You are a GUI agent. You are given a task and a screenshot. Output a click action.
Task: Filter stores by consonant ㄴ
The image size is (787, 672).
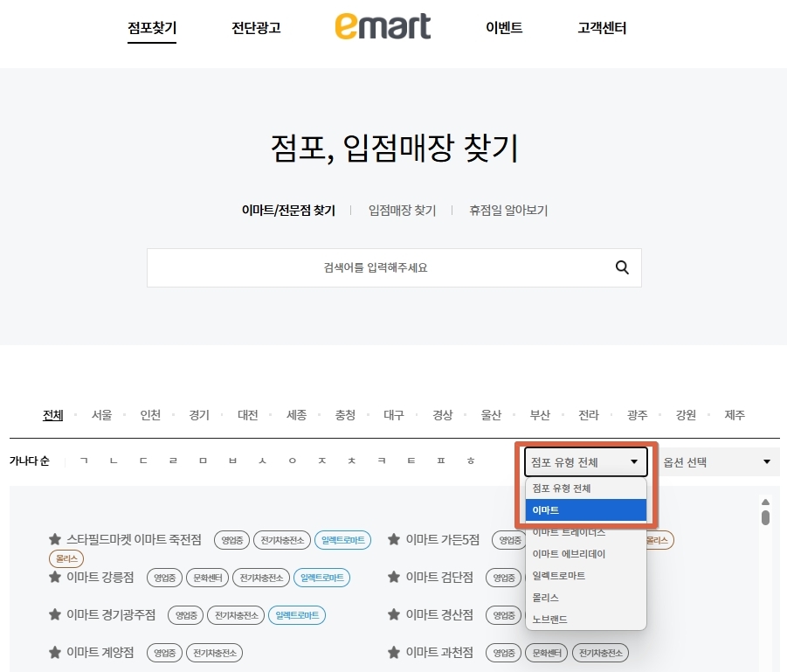point(114,461)
